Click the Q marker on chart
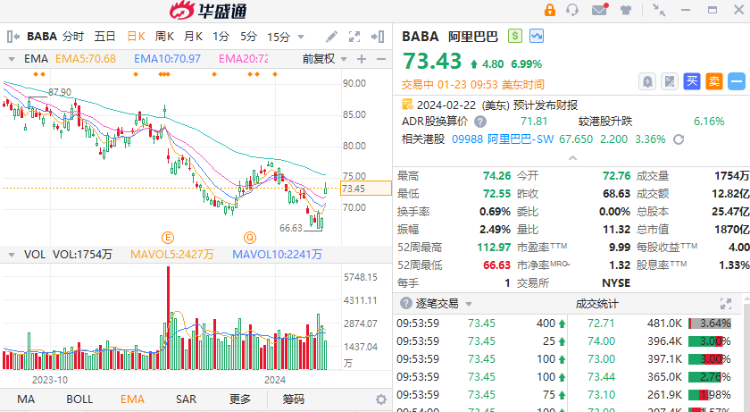 250,237
